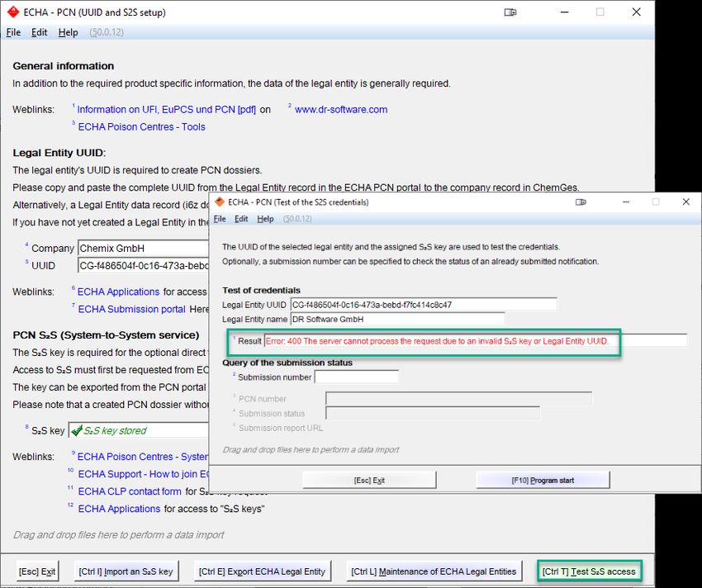Click version number (50.0.12) in main menu bar
Viewport: 702px width, 588px height.
(x=107, y=32)
